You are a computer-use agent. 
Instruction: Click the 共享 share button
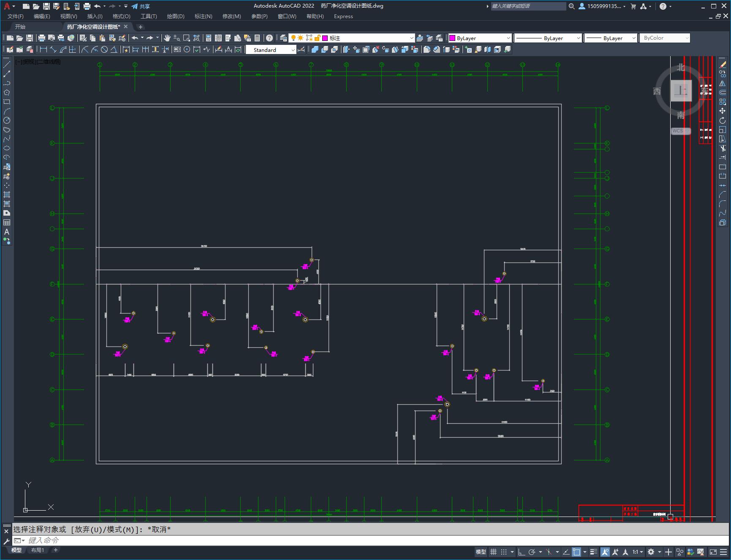pos(141,6)
